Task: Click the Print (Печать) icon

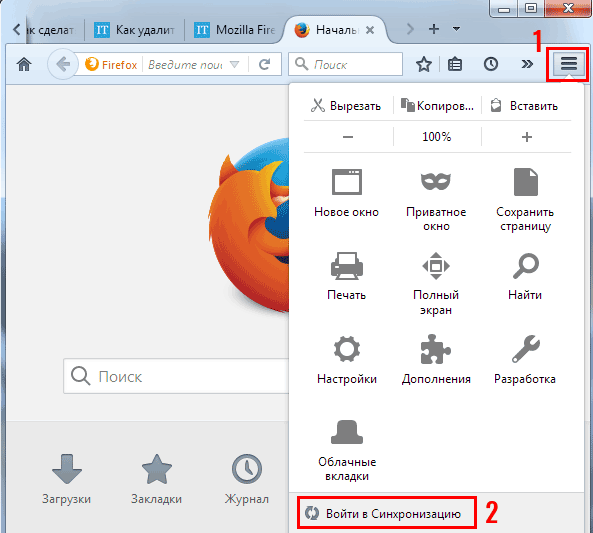Action: pyautogui.click(x=347, y=266)
